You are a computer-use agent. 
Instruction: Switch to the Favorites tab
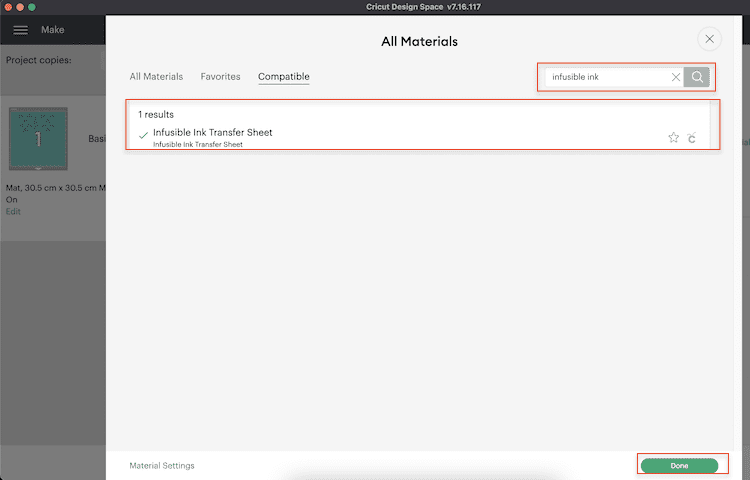coord(221,76)
